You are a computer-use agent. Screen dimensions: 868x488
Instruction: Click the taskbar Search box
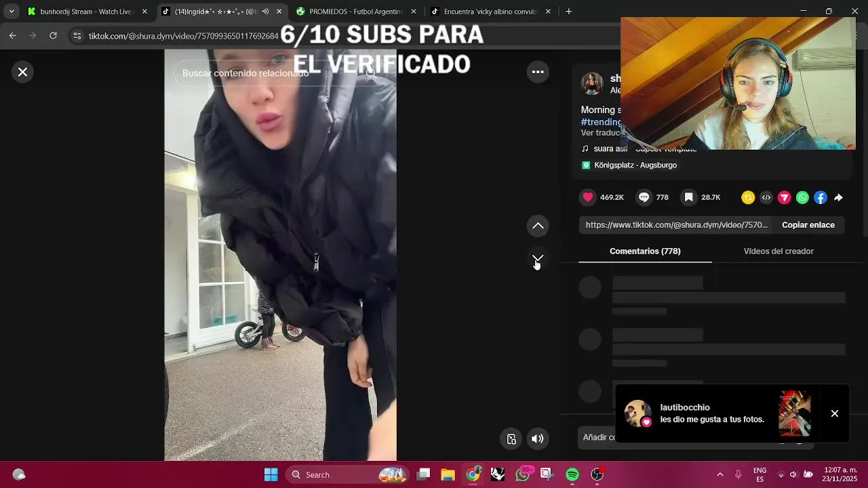point(347,474)
